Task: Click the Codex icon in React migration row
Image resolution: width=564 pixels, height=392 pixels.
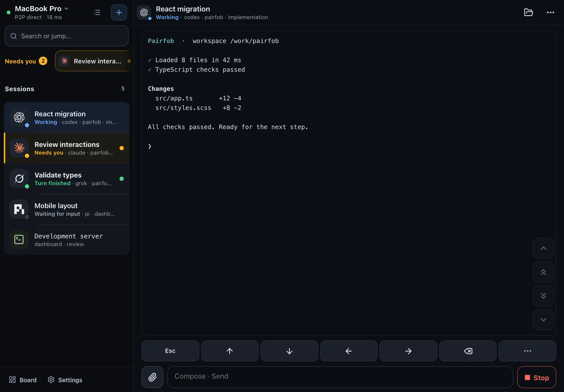Action: (x=19, y=117)
